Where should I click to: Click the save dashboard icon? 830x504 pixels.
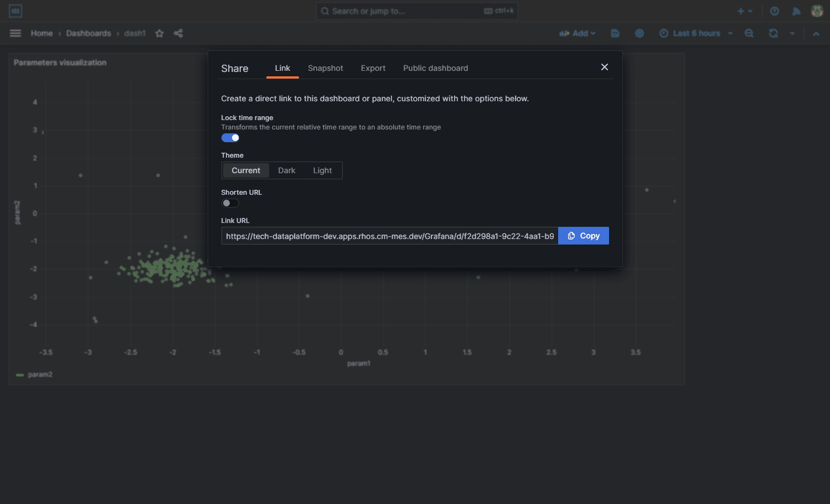pos(615,33)
